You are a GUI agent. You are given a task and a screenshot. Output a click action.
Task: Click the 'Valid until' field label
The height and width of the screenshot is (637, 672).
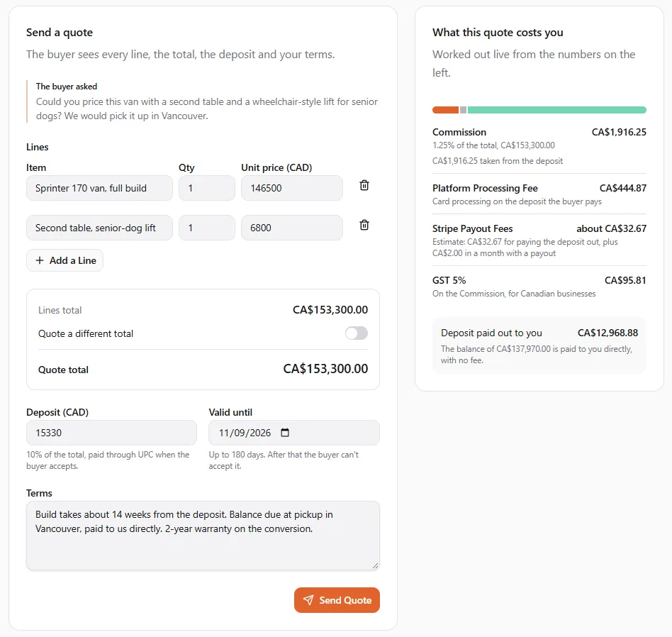pos(230,412)
